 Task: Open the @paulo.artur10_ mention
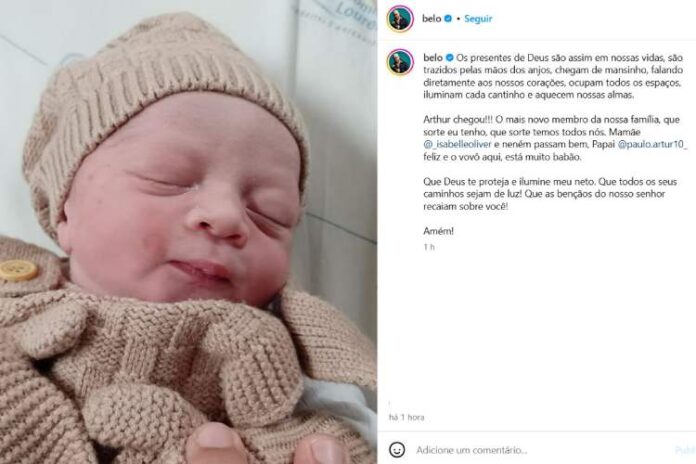(652, 144)
